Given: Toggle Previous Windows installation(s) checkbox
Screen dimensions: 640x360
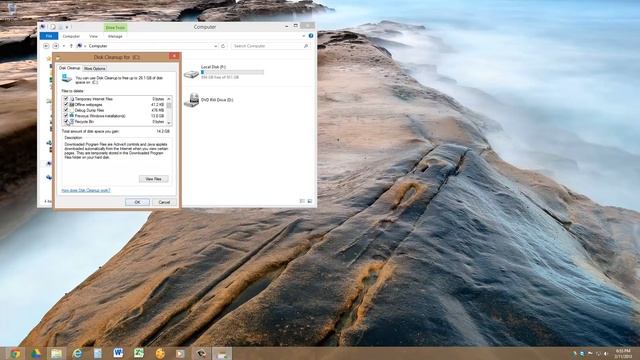Looking at the screenshot, I should coord(66,116).
